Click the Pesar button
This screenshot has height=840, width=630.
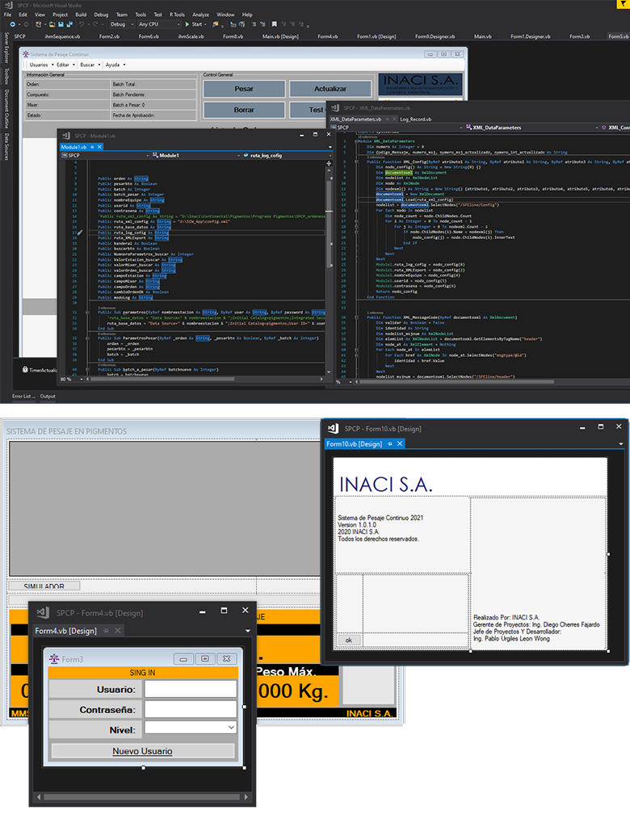243,89
